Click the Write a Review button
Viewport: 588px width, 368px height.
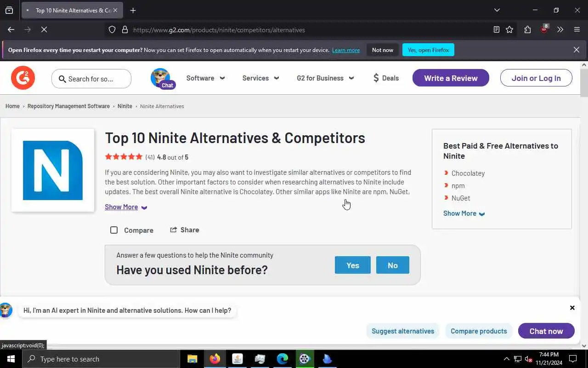point(451,78)
